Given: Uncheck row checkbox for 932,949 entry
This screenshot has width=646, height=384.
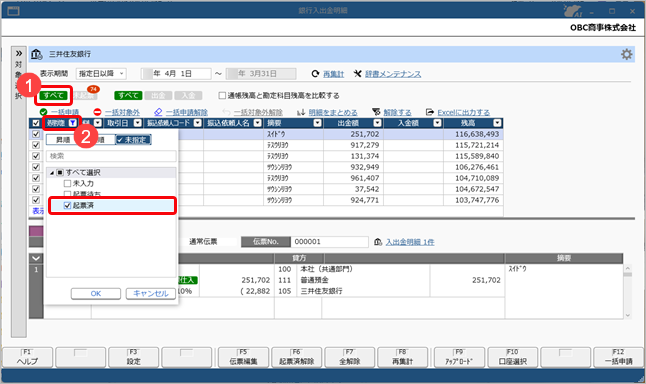Looking at the screenshot, I should pos(36,167).
